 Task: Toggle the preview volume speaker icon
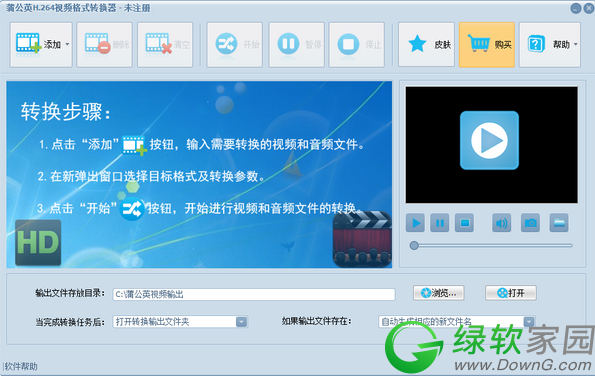(501, 223)
